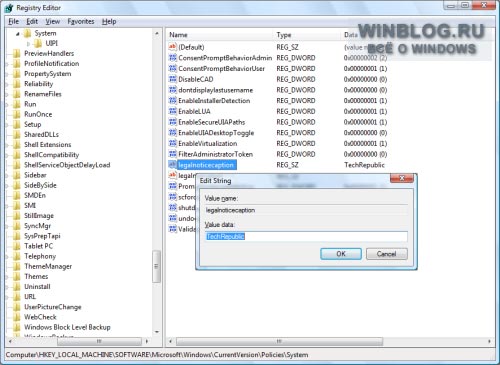
Task: Click the Value data input field
Action: pyautogui.click(x=306, y=236)
